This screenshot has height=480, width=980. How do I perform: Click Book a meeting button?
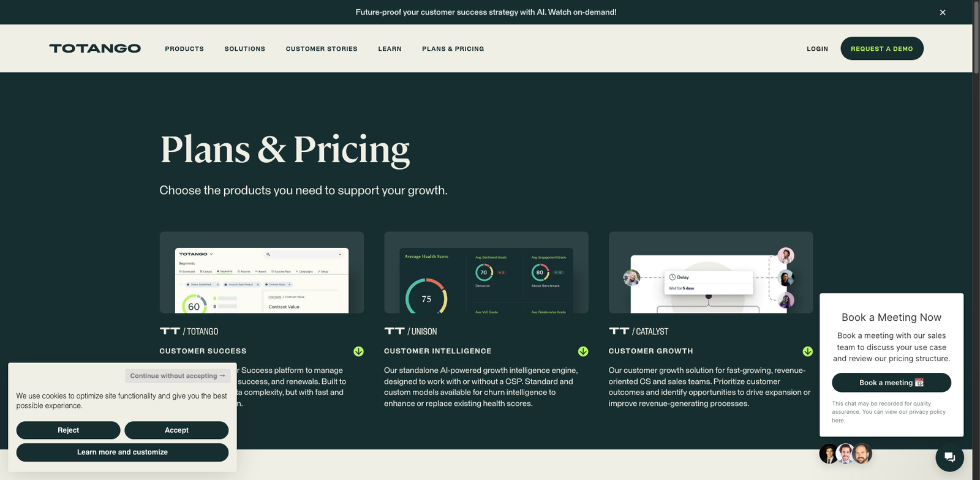[891, 383]
